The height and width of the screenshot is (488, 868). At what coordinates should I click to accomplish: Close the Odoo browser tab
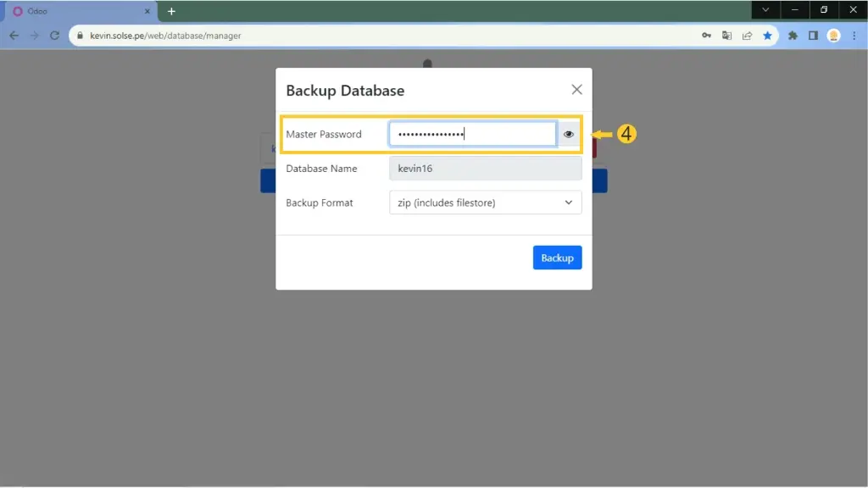pyautogui.click(x=147, y=11)
